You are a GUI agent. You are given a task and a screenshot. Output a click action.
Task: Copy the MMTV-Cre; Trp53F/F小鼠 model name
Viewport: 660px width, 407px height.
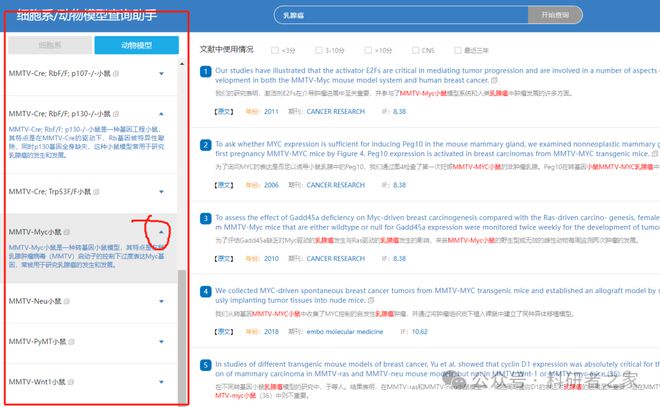96,192
